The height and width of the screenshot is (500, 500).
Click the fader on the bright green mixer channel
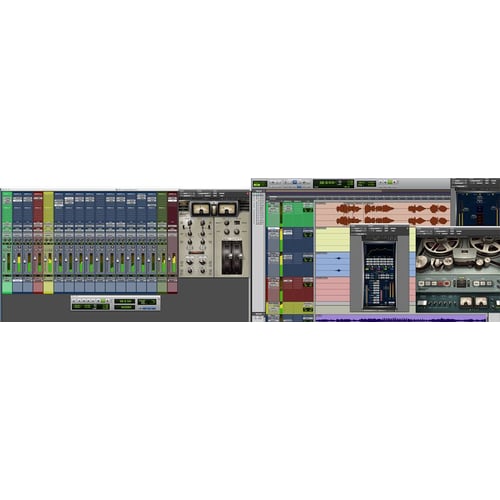4,260
